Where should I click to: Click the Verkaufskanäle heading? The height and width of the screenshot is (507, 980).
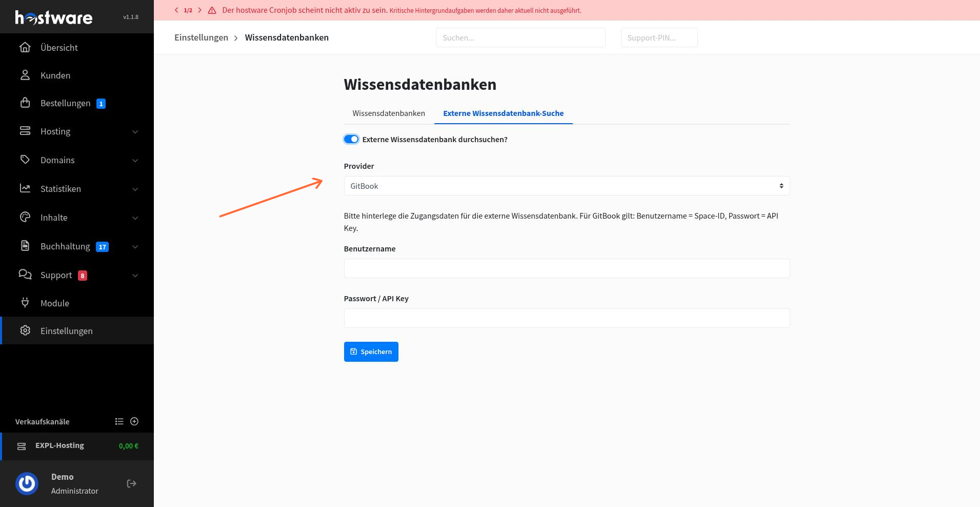[42, 422]
